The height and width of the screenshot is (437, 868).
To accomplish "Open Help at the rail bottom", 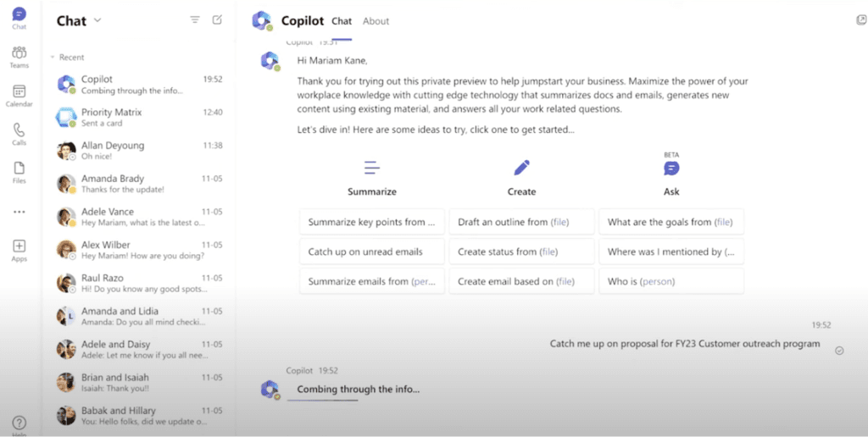I will coord(19,424).
